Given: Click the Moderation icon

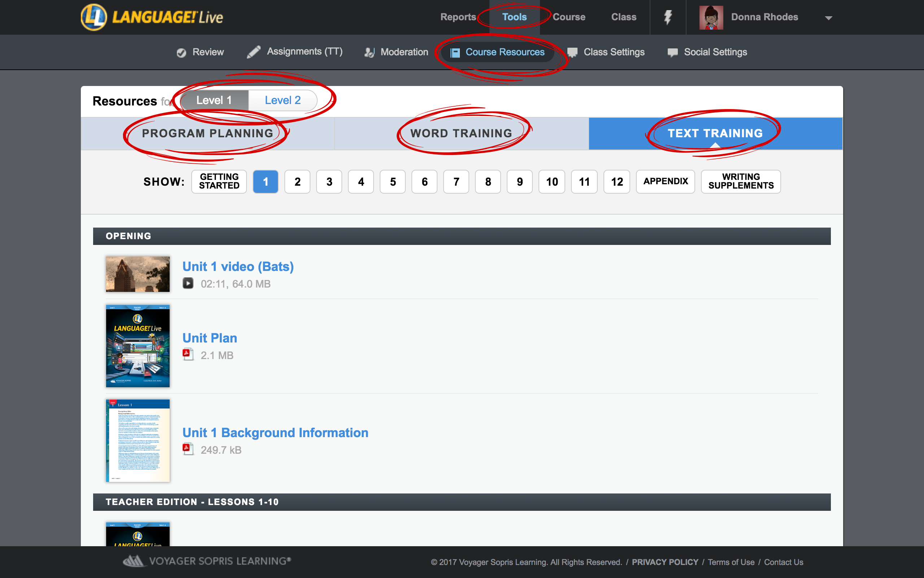Looking at the screenshot, I should click(369, 52).
